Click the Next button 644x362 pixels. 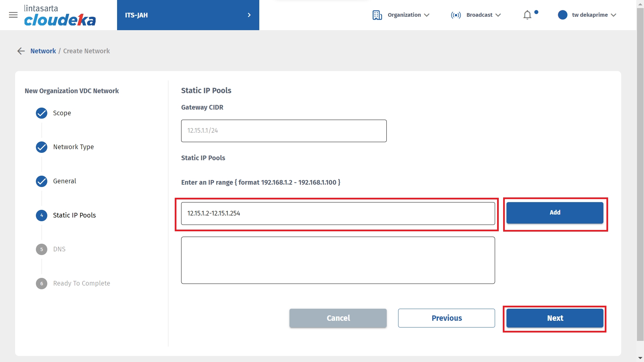555,318
